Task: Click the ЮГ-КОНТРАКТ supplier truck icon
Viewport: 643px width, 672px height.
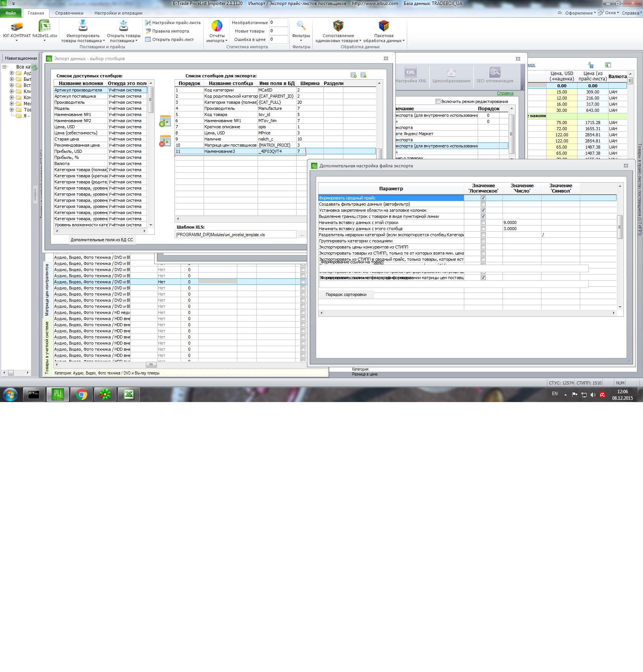Action: pyautogui.click(x=16, y=26)
